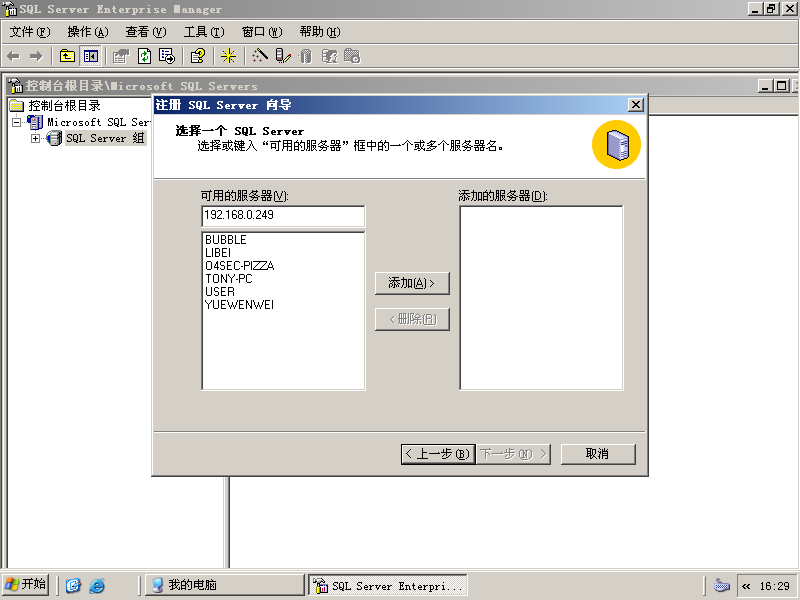Click the input method tray icon
Screen dimensions: 800x600
coord(721,586)
